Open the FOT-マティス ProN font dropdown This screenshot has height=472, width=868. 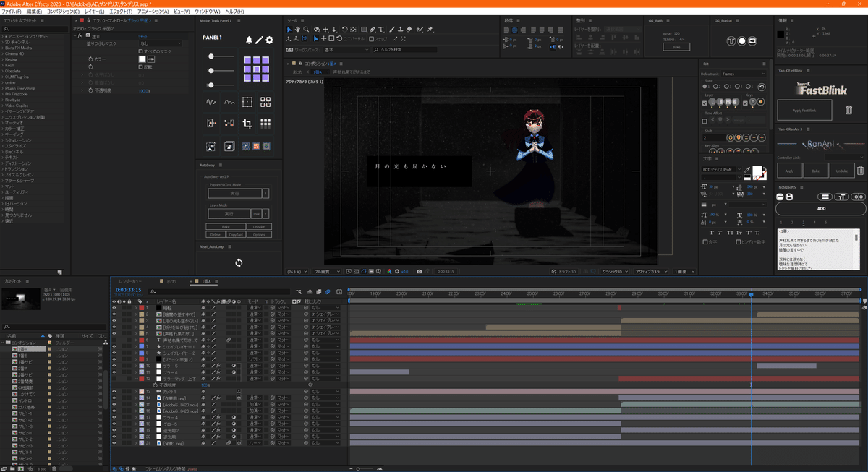pos(721,170)
